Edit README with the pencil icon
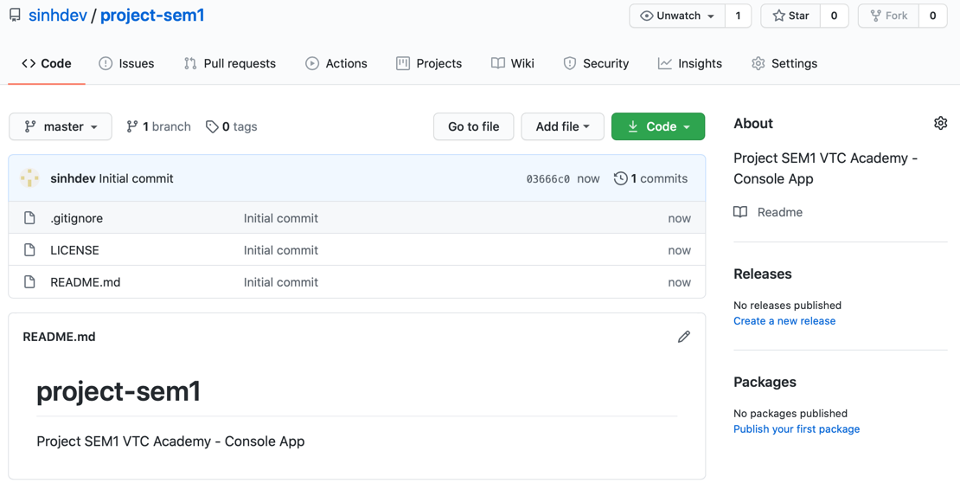This screenshot has height=496, width=960. coord(684,337)
